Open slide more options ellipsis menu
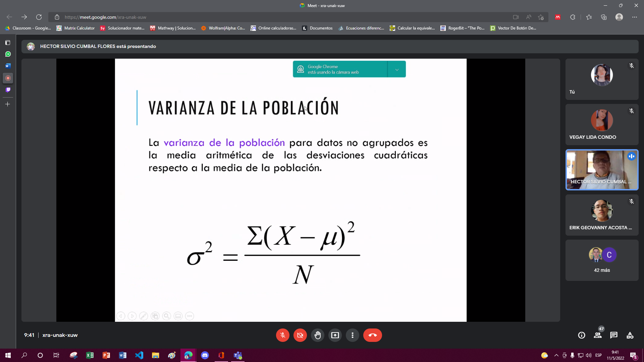Screen dimensions: 644x362 [x=190, y=316]
